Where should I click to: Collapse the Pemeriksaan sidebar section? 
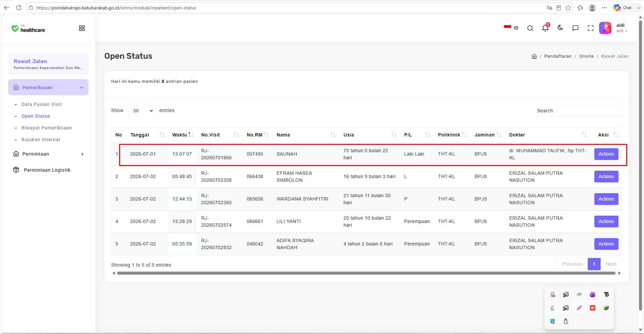[x=48, y=88]
